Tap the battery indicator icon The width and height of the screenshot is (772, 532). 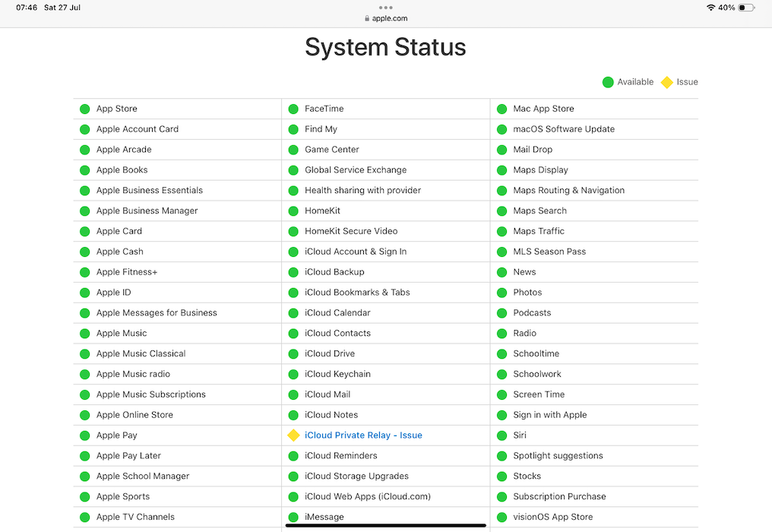point(746,8)
